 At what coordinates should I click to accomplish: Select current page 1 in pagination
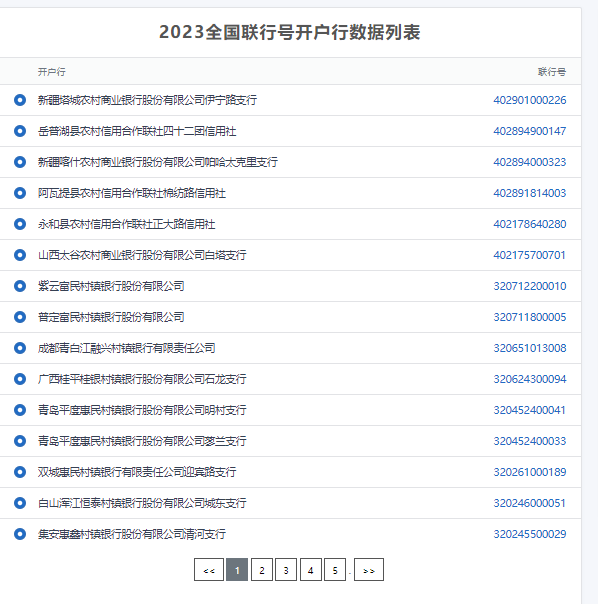[x=237, y=570]
